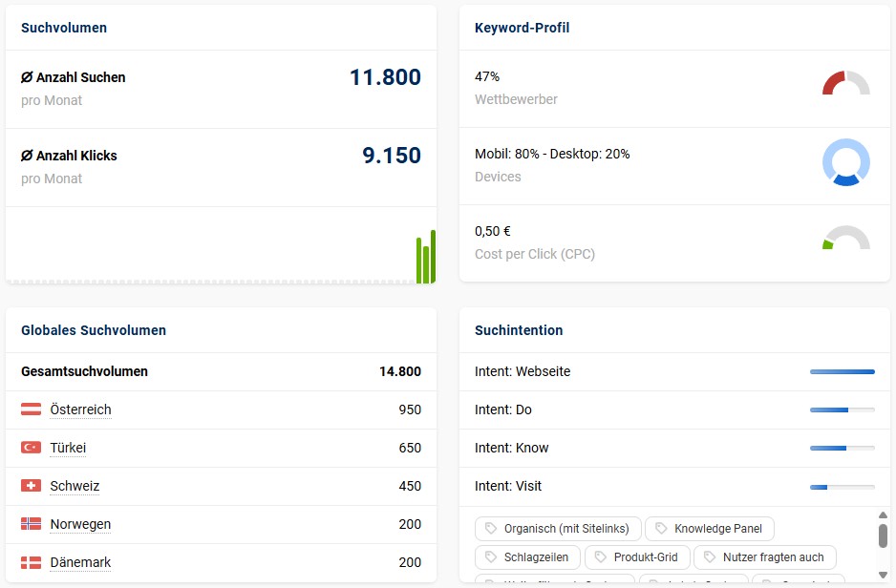Open the Österreich country link
Image resolution: width=896 pixels, height=588 pixels.
pyautogui.click(x=80, y=409)
